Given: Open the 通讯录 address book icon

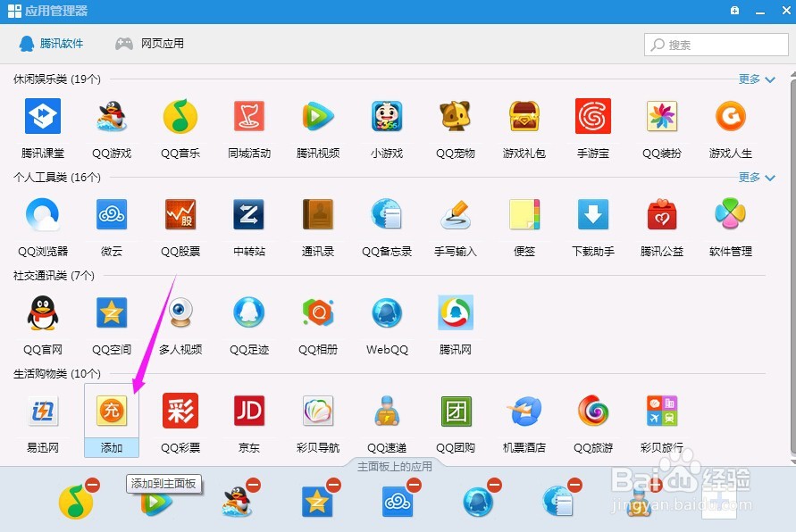Looking at the screenshot, I should coord(318,214).
